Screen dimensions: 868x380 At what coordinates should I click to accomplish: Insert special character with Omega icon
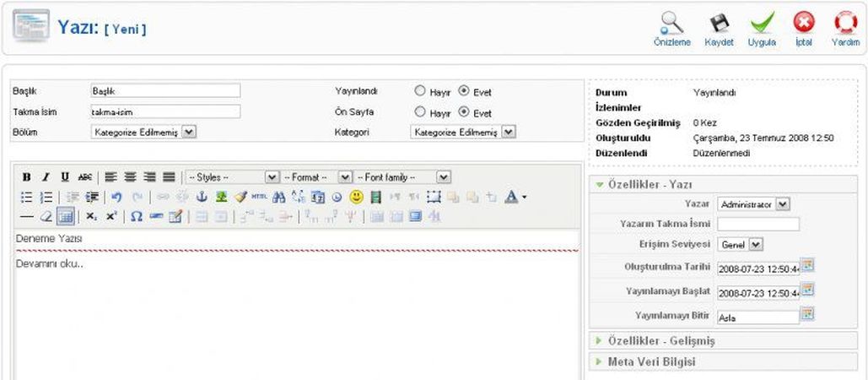[x=136, y=216]
